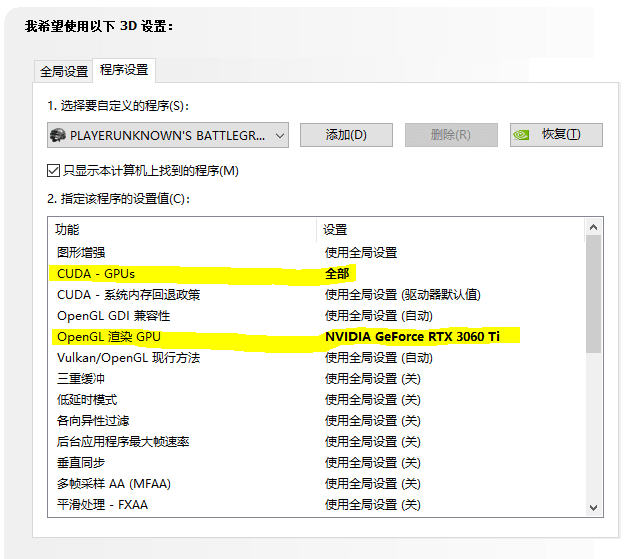Click the 设置 column header
Screen dimensions: 637x559
point(335,230)
